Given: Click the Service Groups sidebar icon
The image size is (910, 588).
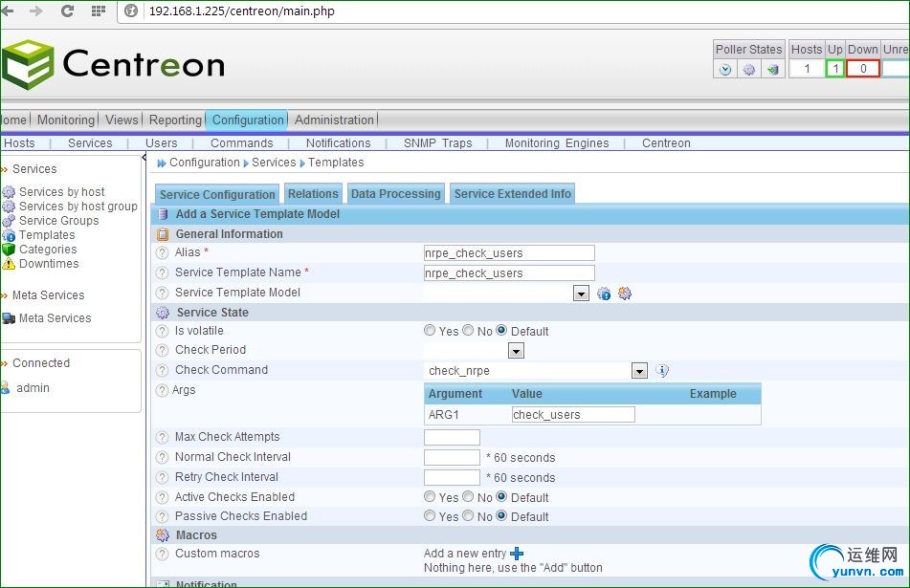Looking at the screenshot, I should [x=9, y=221].
